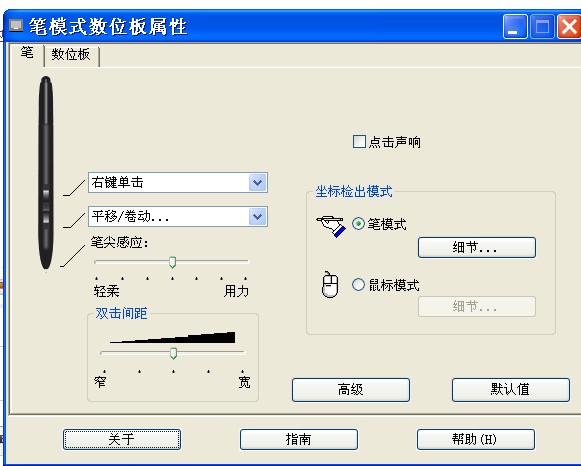Click the double-click distance wedge graphic
This screenshot has width=581, height=466.
point(173,337)
